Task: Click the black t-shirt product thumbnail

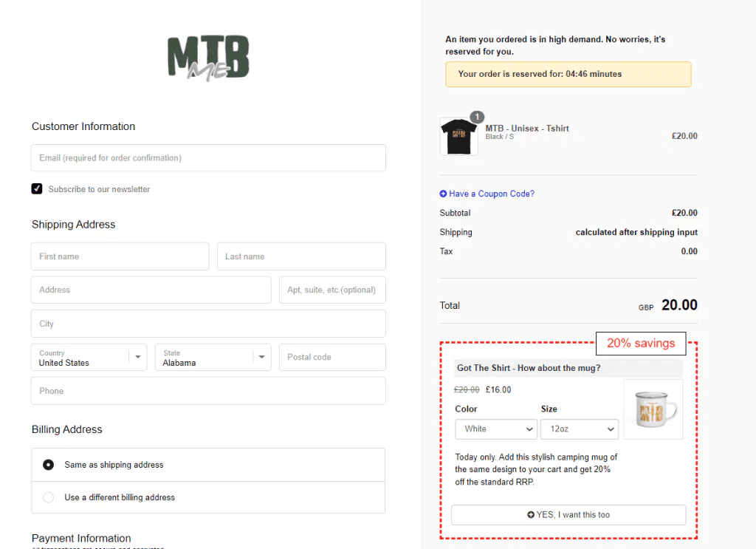Action: tap(458, 136)
